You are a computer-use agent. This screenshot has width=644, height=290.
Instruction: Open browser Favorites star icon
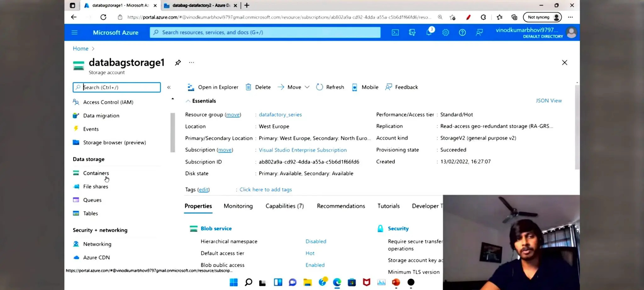[x=499, y=17]
